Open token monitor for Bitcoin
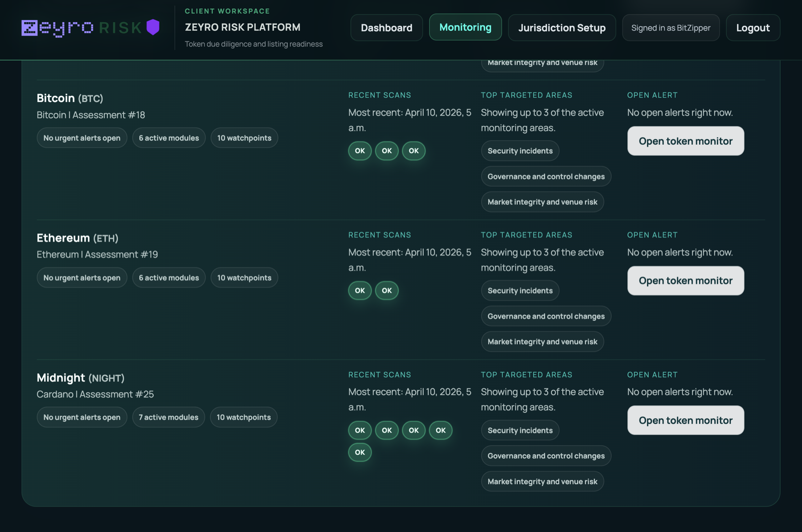Viewport: 802px width, 532px height. point(685,141)
